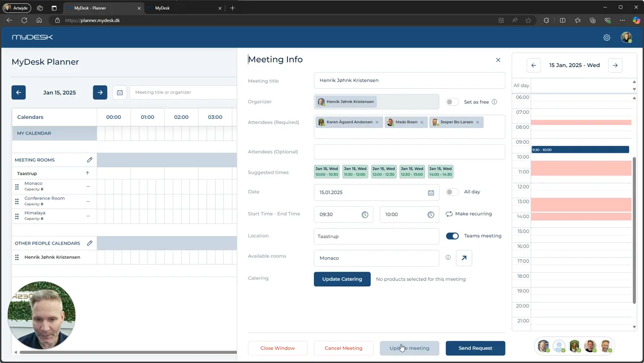Click the Send Request button
The height and width of the screenshot is (363, 644).
pos(475,348)
